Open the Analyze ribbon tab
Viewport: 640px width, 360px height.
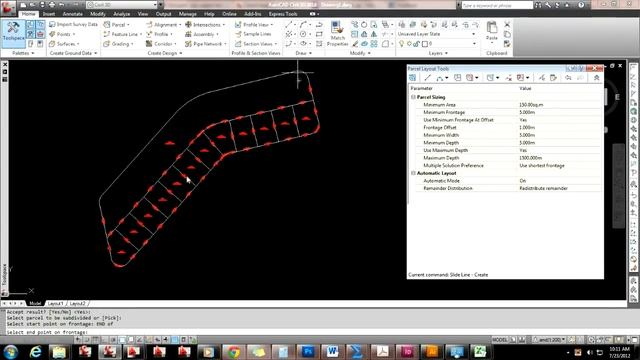pos(122,14)
